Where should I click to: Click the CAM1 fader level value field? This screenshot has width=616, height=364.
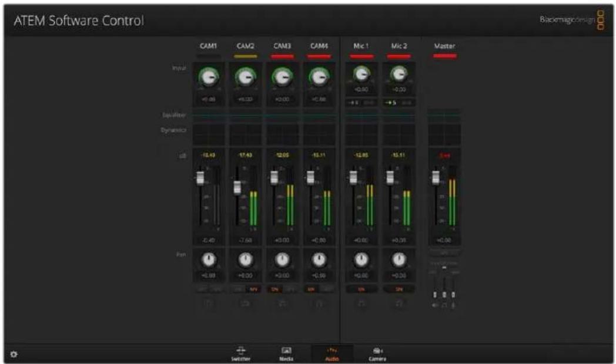point(208,240)
